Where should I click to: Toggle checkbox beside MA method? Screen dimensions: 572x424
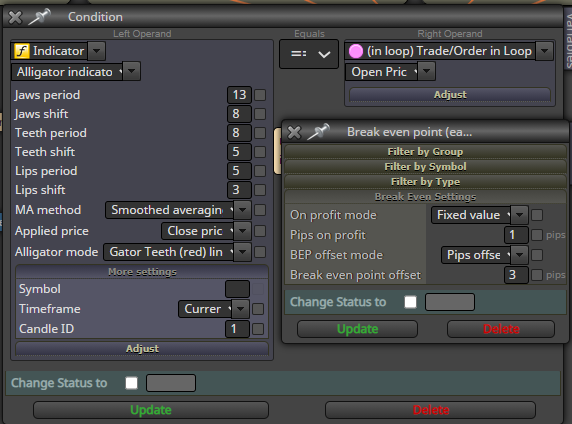click(260, 210)
